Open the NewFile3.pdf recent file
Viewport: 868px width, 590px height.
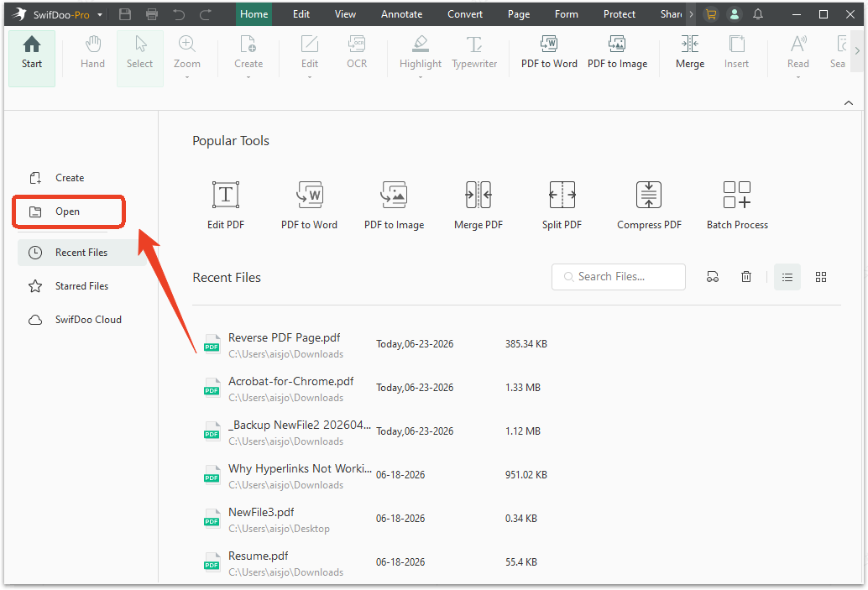261,513
